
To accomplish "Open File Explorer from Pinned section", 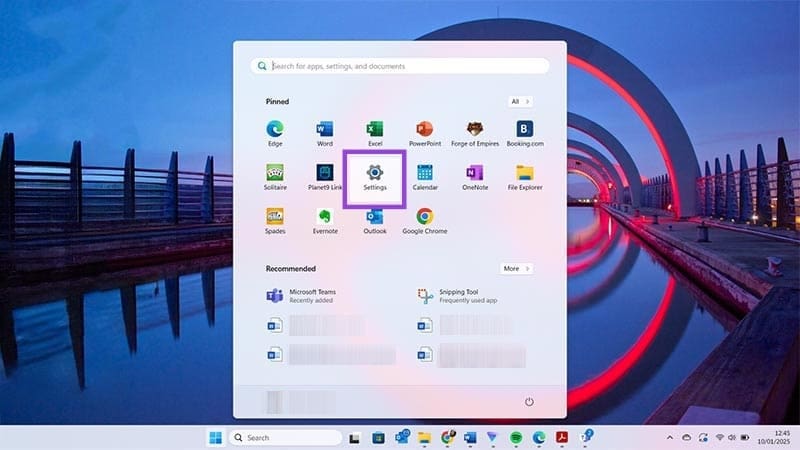I will [524, 178].
